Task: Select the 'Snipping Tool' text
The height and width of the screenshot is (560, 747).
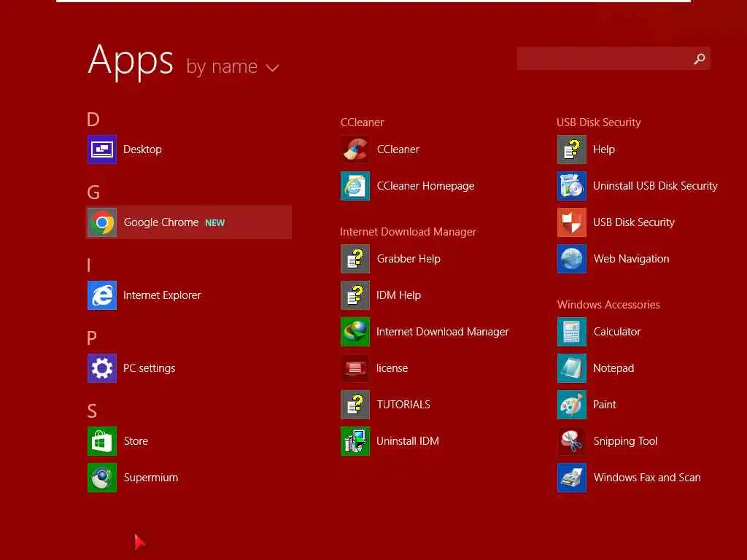Action: [x=625, y=441]
